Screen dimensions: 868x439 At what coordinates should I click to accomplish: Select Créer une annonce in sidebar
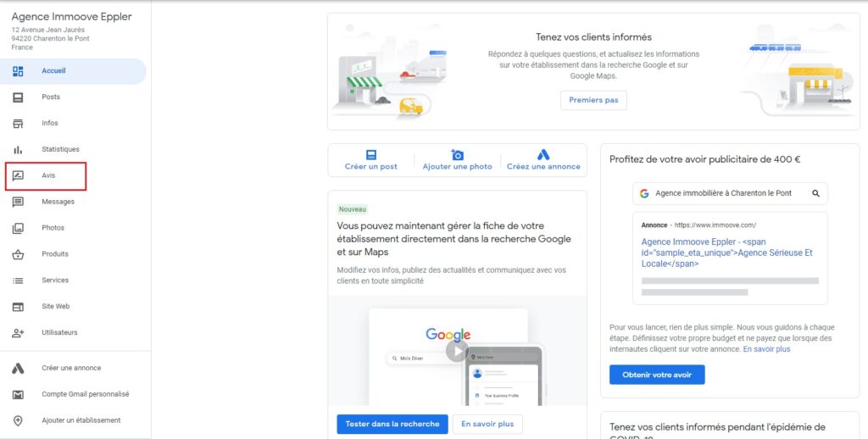click(x=73, y=368)
